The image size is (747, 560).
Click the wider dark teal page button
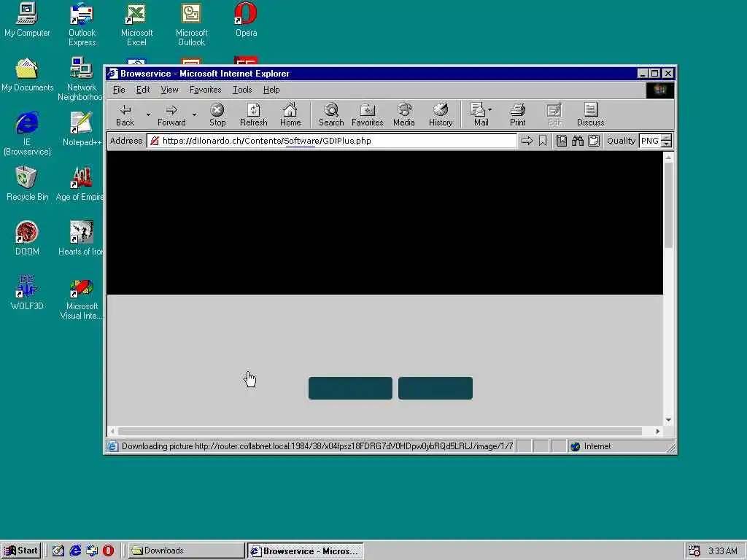(x=350, y=388)
